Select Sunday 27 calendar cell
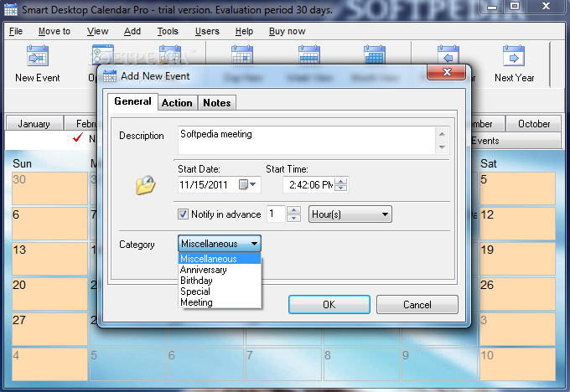 [x=49, y=329]
